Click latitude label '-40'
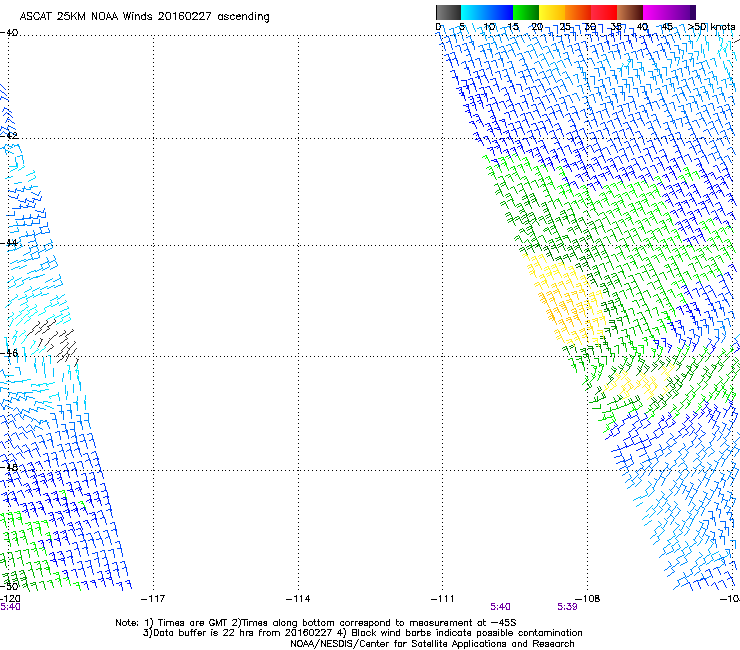Viewport: 740px width, 650px height. click(9, 33)
